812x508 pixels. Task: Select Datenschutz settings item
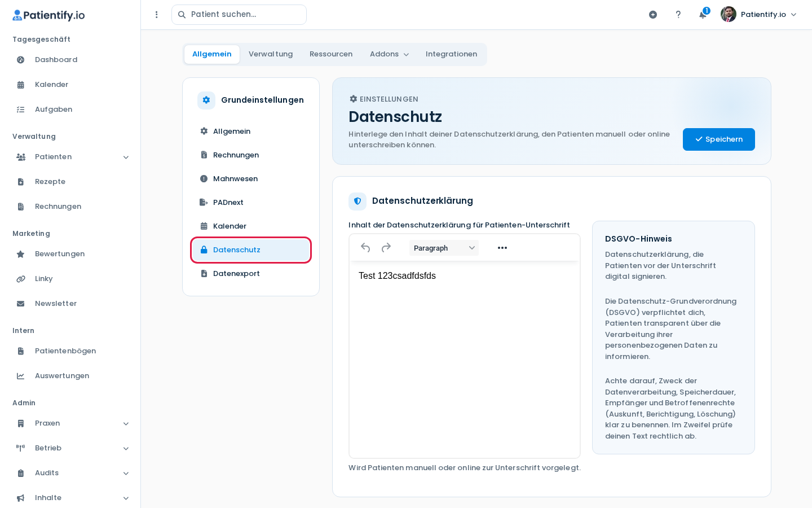pos(251,250)
